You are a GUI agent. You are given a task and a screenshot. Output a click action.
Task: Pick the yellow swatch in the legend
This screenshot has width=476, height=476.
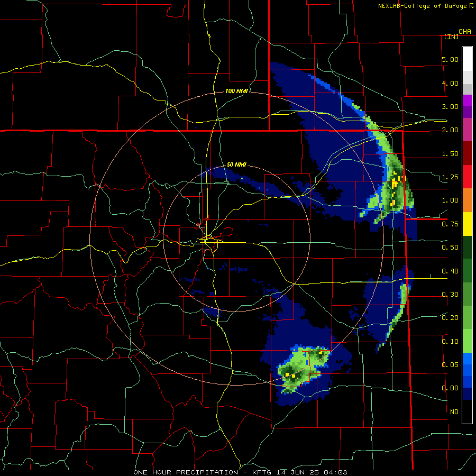click(x=467, y=224)
